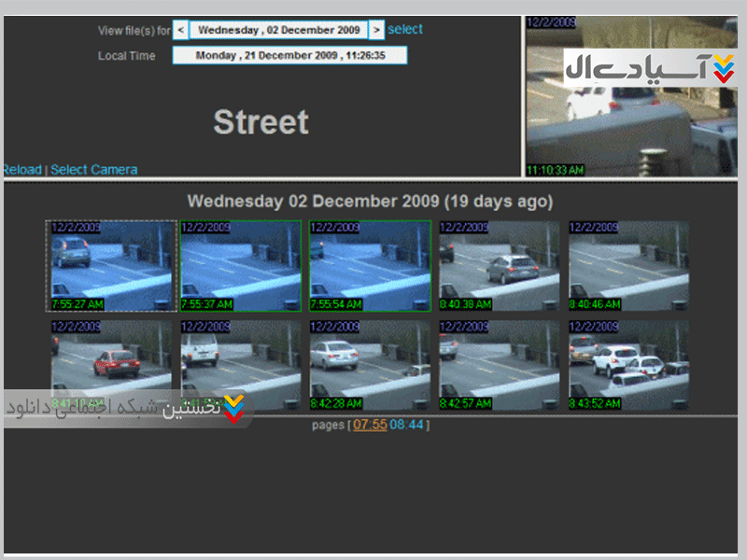This screenshot has height=560, width=747.
Task: View the 8:42:28 AM snapshot thumbnail
Action: 370,367
